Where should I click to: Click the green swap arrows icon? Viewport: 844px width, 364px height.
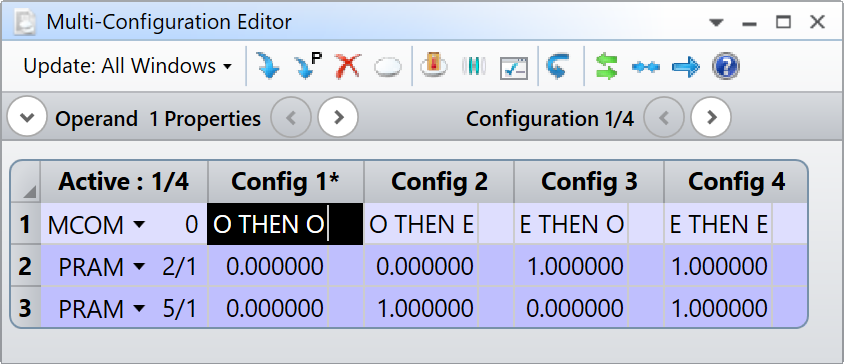[x=607, y=66]
